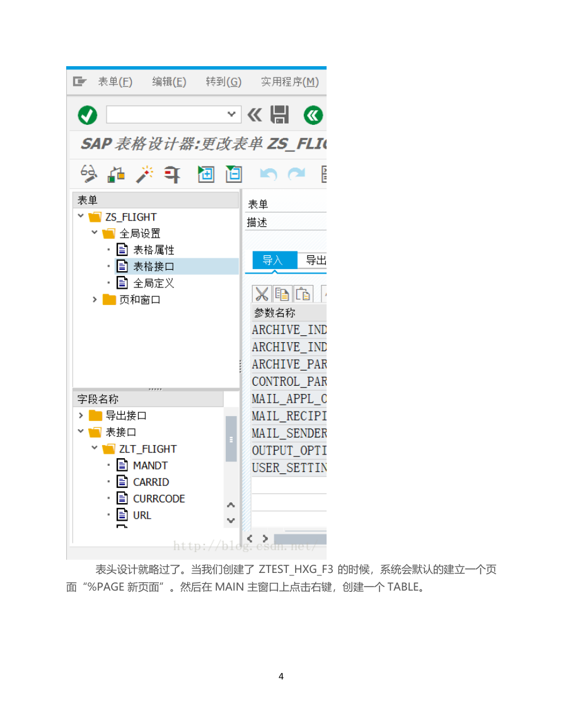
Task: Click the green Back arrow icon
Action: pyautogui.click(x=313, y=115)
